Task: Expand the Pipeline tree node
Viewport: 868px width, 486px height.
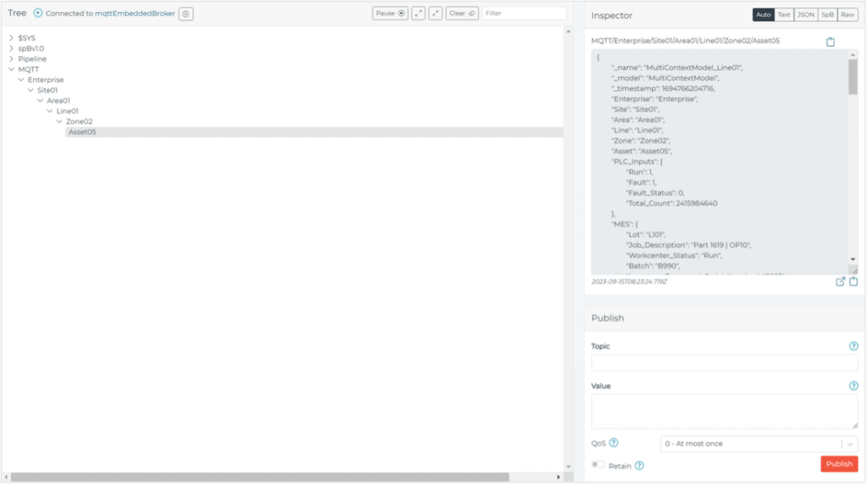Action: (x=11, y=59)
